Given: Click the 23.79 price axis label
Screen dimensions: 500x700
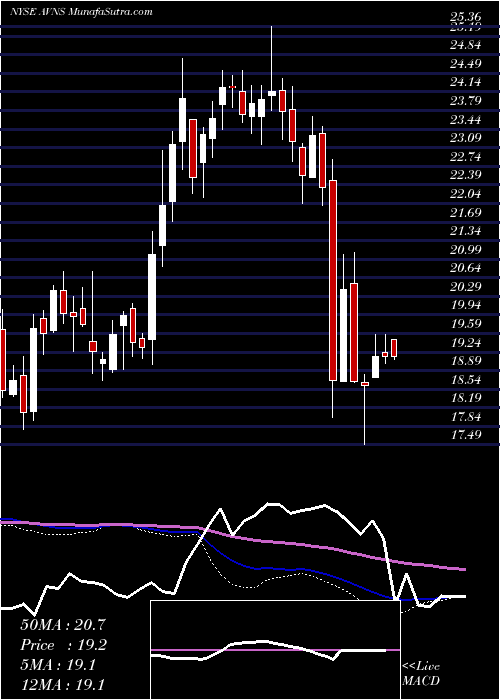Looking at the screenshot, I should tap(466, 100).
